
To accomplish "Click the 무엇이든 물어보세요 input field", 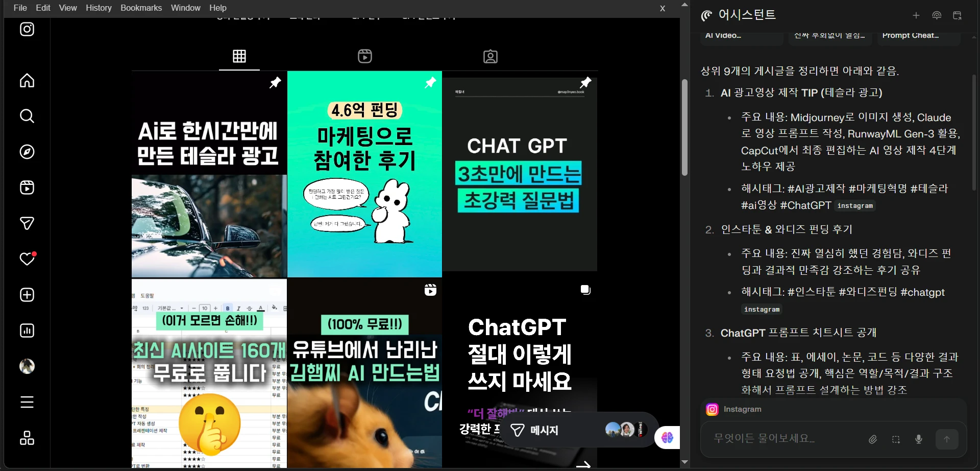I will pyautogui.click(x=786, y=439).
